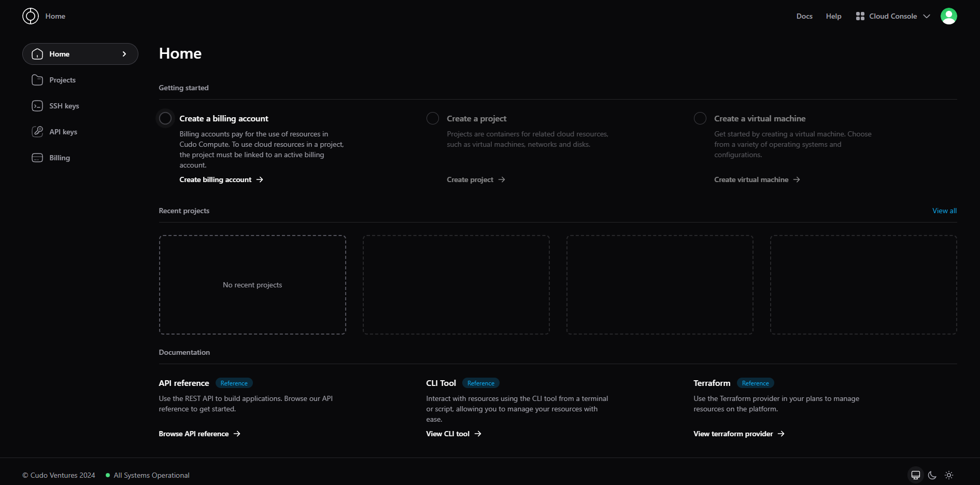The image size is (980, 485).
Task: Click View all recent projects link
Action: (944, 211)
